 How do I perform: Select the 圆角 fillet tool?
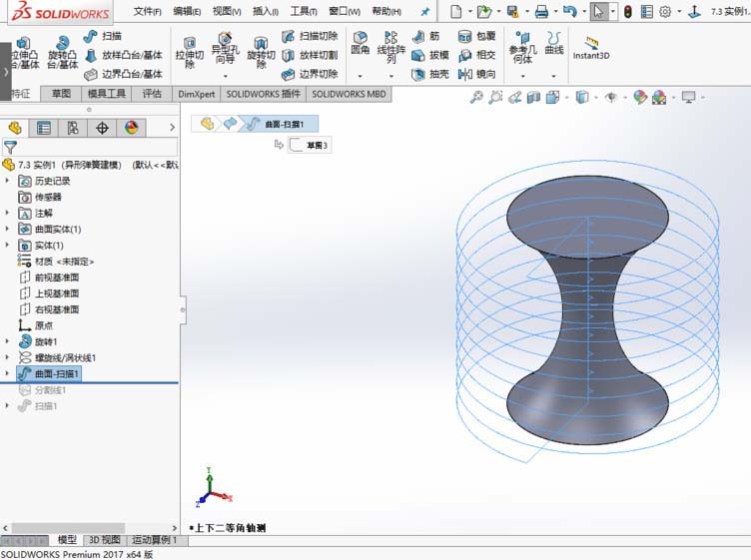361,43
